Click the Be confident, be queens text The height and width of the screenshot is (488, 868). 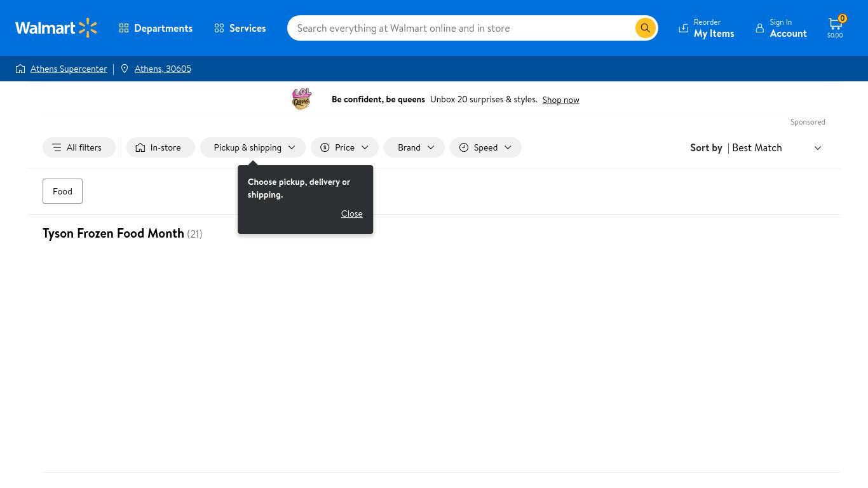378,99
